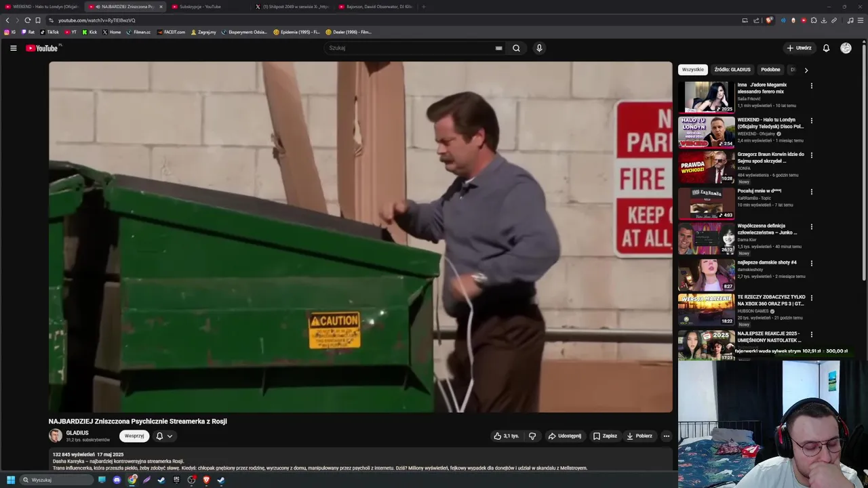Click the magnifier search button
The width and height of the screenshot is (868, 488).
(x=516, y=48)
